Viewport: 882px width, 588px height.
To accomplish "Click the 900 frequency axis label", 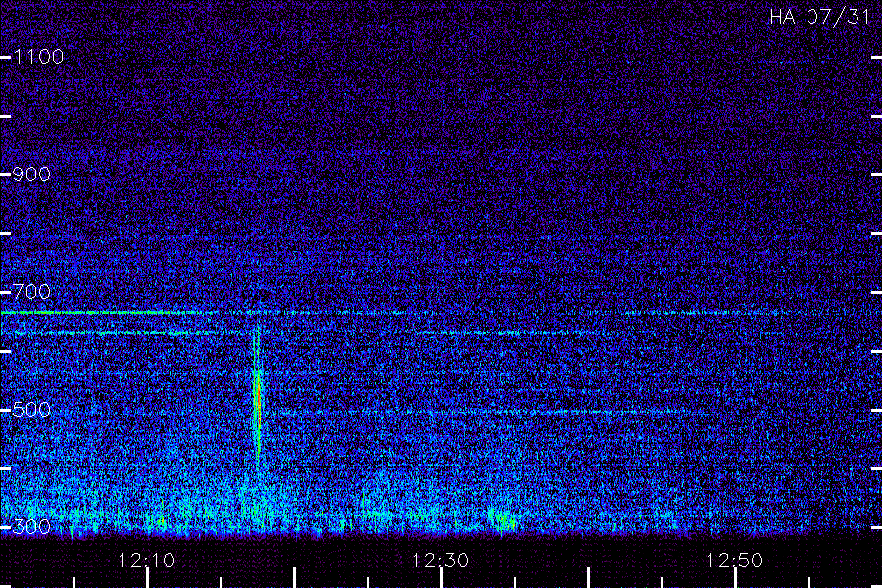I will (x=31, y=174).
